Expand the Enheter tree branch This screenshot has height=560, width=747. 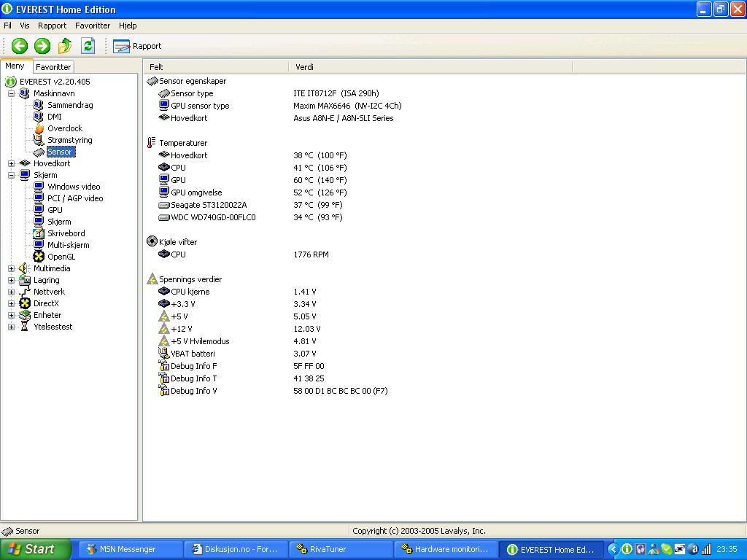(x=12, y=315)
